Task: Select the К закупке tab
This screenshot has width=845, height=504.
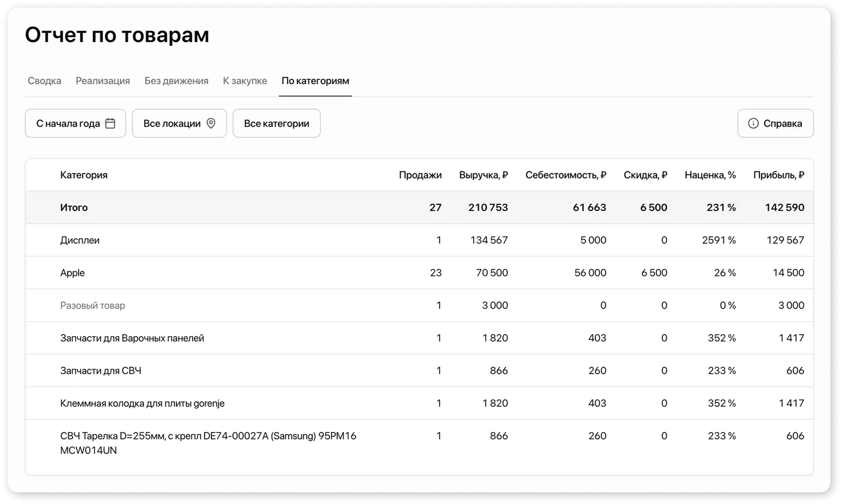Action: (245, 81)
